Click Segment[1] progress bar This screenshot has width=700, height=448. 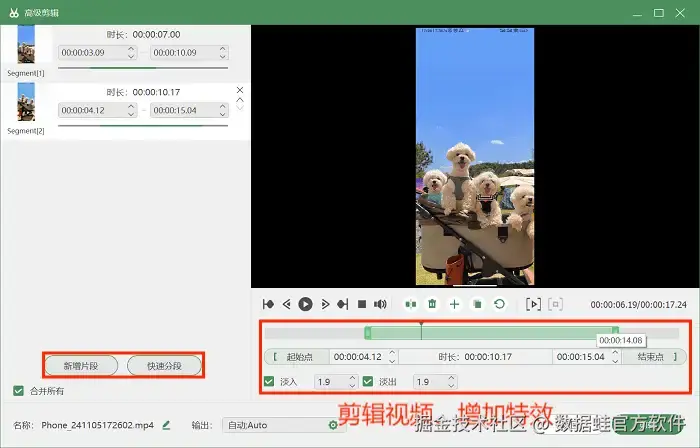point(143,68)
